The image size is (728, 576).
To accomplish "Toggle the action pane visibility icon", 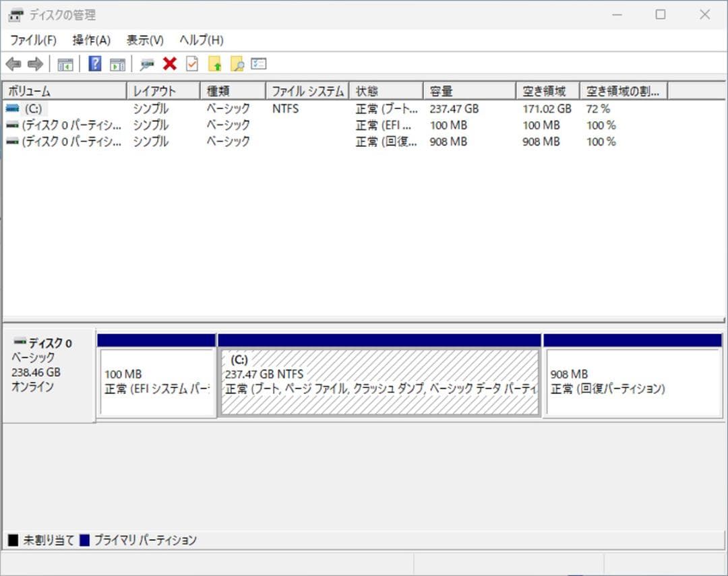I will point(116,64).
